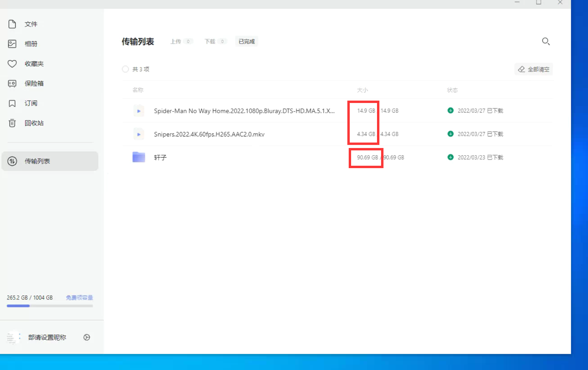Select the 已完成 completed tab
588x370 pixels.
pos(246,42)
